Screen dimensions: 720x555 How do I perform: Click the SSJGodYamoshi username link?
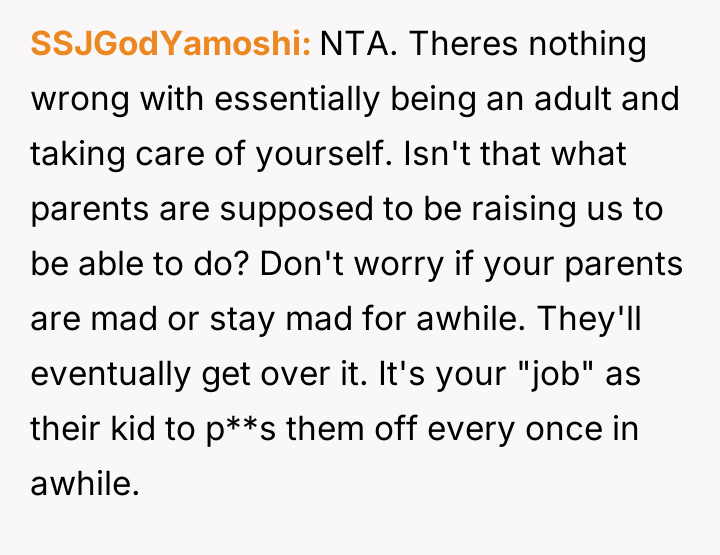coord(171,45)
